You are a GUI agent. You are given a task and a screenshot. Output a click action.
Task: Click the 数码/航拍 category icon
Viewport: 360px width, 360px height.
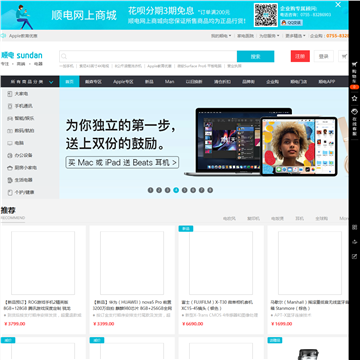10,131
